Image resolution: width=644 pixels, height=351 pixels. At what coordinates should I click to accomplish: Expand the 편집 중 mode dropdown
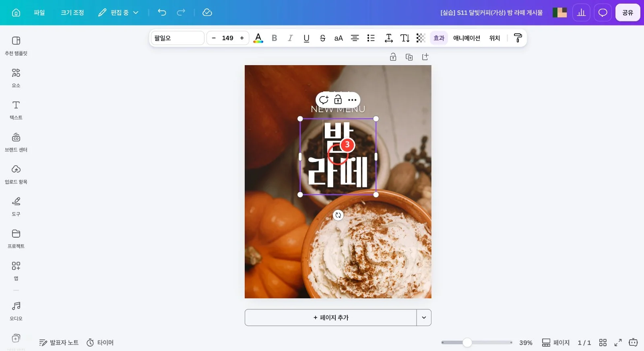[x=119, y=12]
